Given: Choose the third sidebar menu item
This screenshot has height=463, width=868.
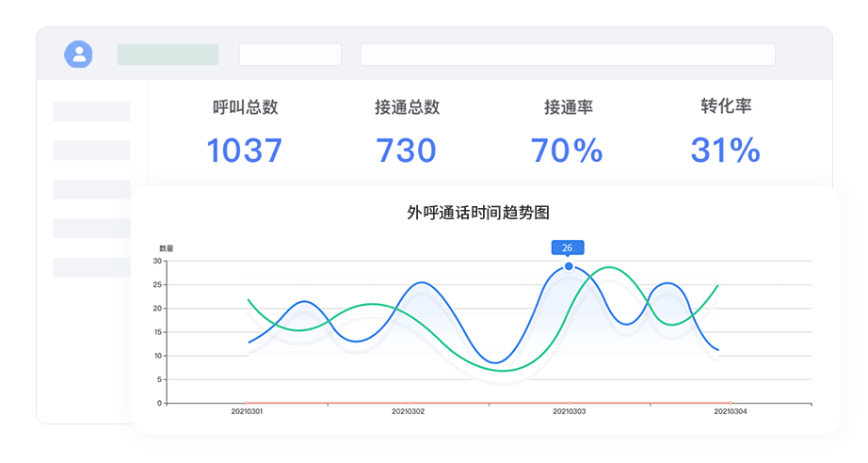Looking at the screenshot, I should point(91,189).
